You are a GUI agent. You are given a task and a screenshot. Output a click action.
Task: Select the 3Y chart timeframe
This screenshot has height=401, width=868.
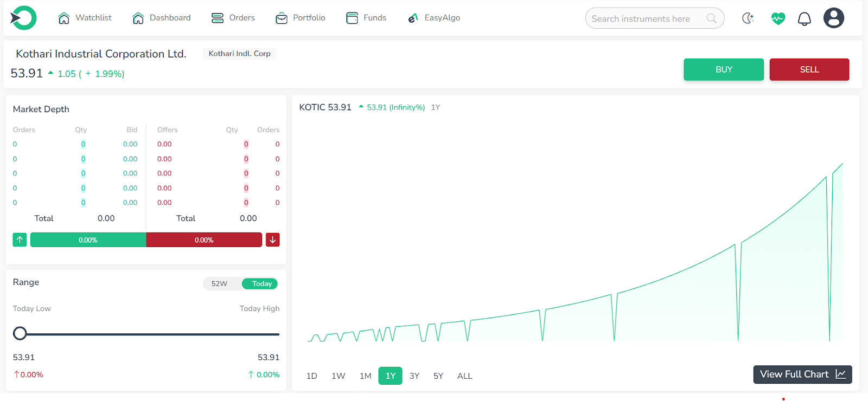(x=414, y=376)
